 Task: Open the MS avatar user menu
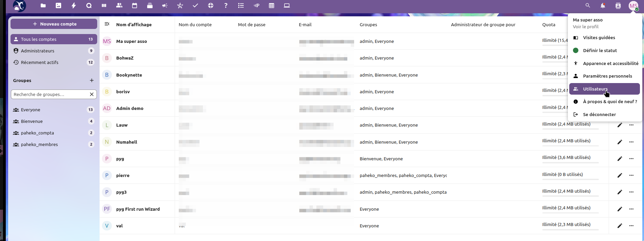[633, 6]
